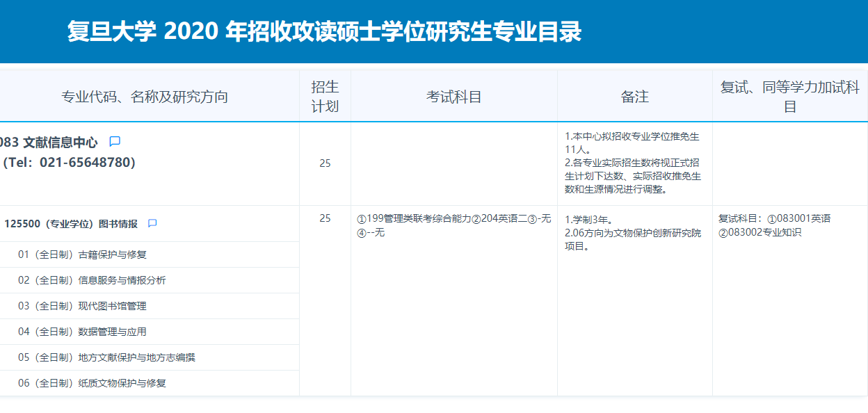The height and width of the screenshot is (413, 868).
Task: Pick the 05 地方文献保护与地方志编撰 row
Action: [106, 357]
